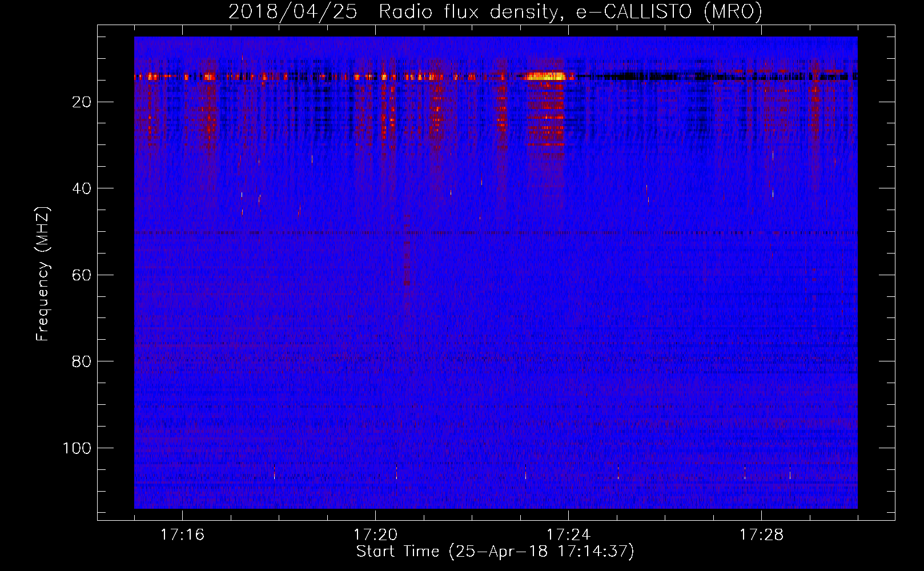Click the 17:16 time tick label

click(x=182, y=534)
